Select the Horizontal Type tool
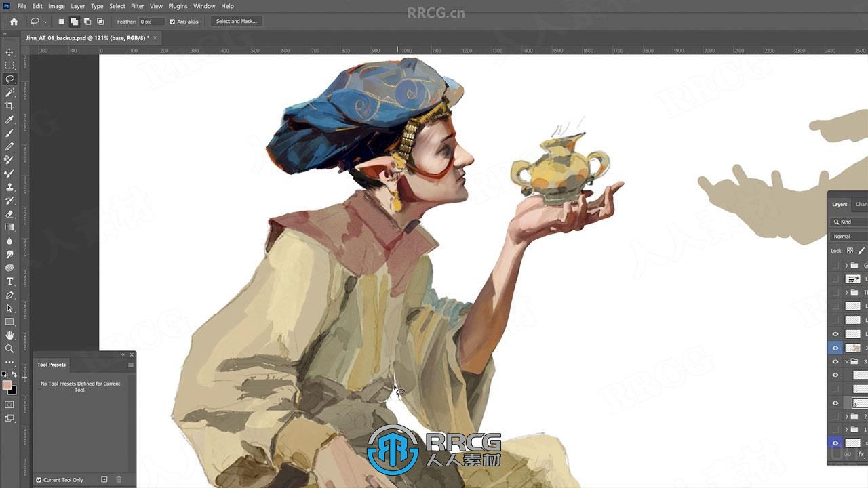868x488 pixels. [9, 281]
